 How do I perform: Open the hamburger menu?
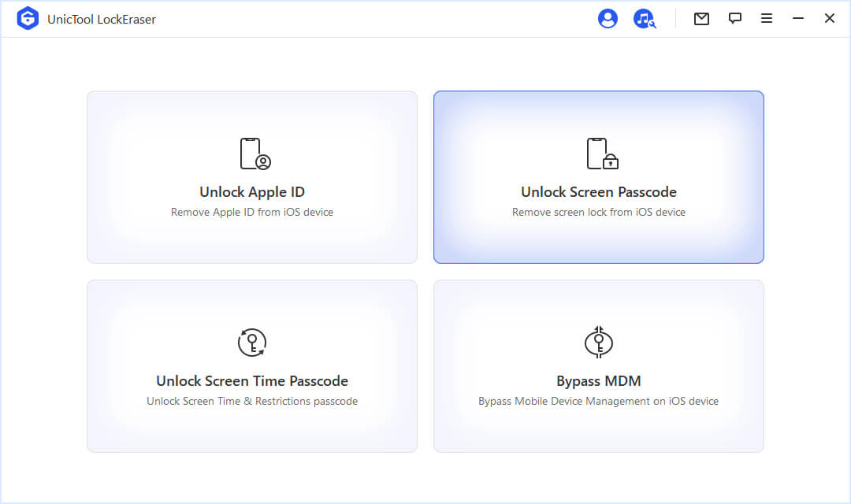click(766, 19)
